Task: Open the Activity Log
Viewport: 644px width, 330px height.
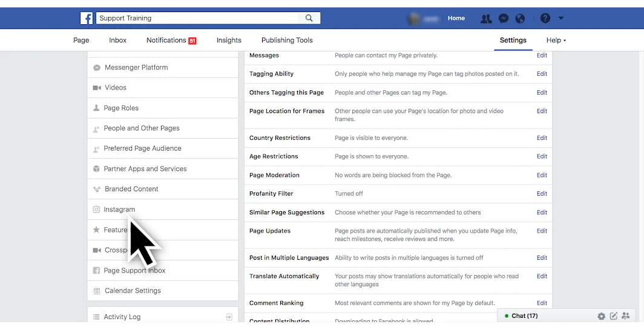Action: (x=163, y=317)
